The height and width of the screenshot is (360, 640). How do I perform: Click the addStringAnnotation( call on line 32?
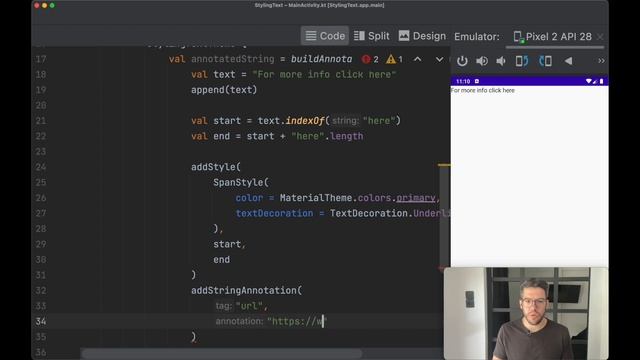(x=247, y=290)
